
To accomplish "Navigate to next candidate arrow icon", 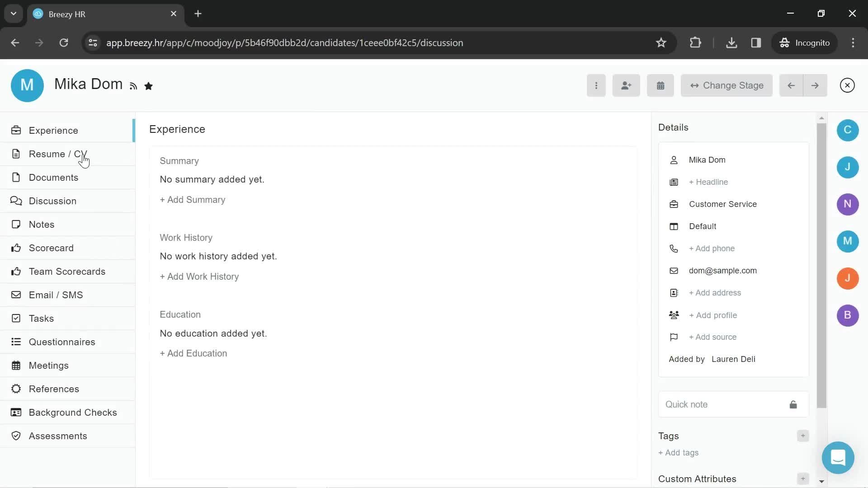I will [x=815, y=85].
